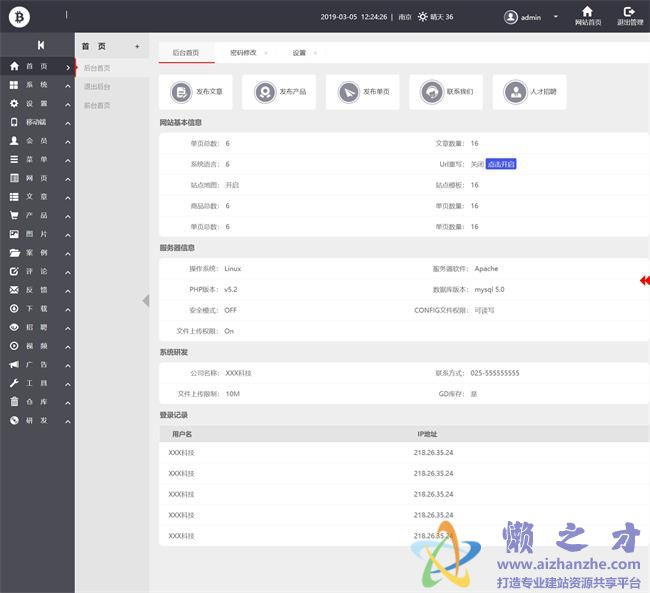
Task: Click the 研发 globe icon in sidebar
Action: [14, 420]
